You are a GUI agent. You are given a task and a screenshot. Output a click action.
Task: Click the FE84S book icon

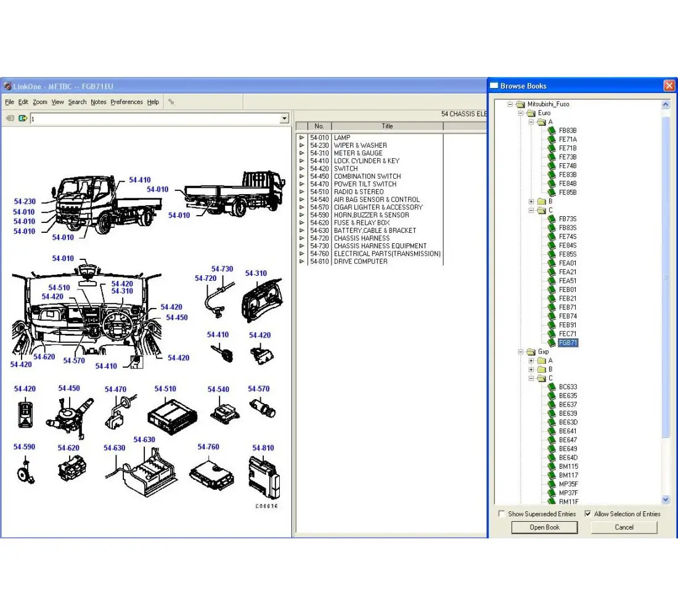click(x=552, y=246)
